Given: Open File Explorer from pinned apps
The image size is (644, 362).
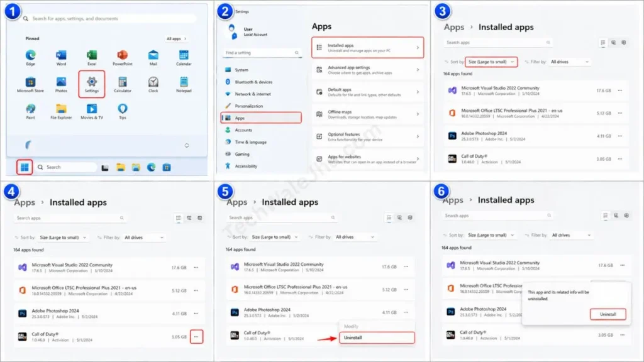Looking at the screenshot, I should click(61, 111).
